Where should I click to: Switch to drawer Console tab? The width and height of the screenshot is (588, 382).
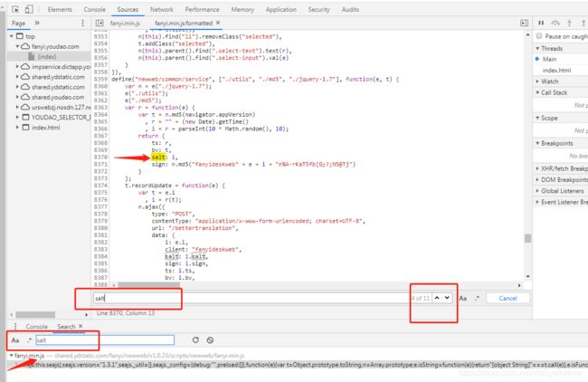(37, 327)
